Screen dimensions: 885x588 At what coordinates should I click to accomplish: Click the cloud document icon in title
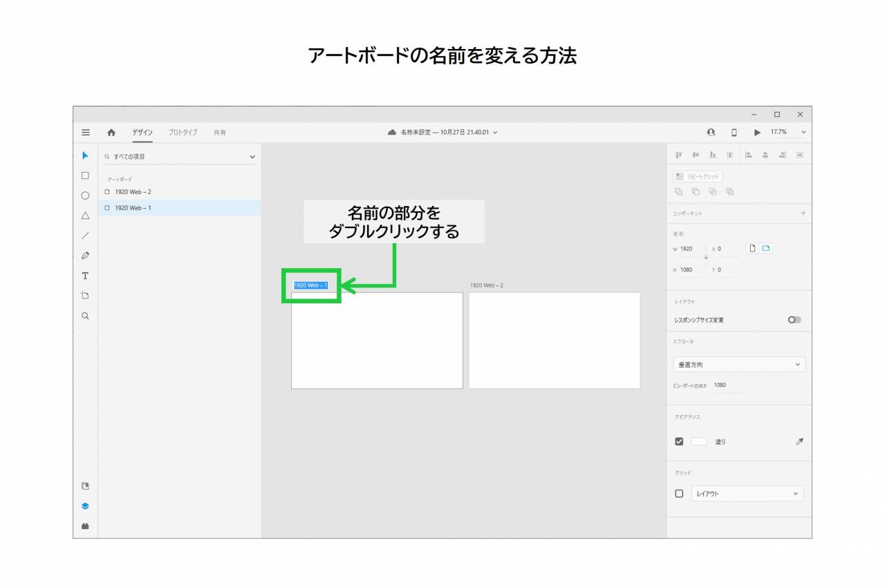(x=392, y=132)
